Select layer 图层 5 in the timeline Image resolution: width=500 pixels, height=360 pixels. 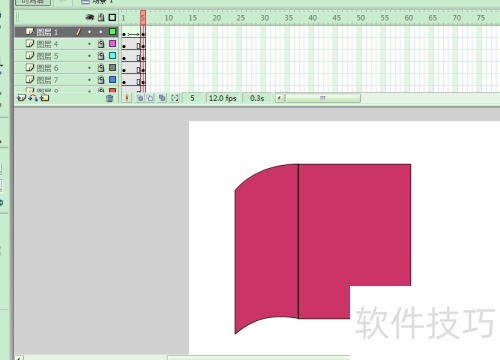click(66, 56)
